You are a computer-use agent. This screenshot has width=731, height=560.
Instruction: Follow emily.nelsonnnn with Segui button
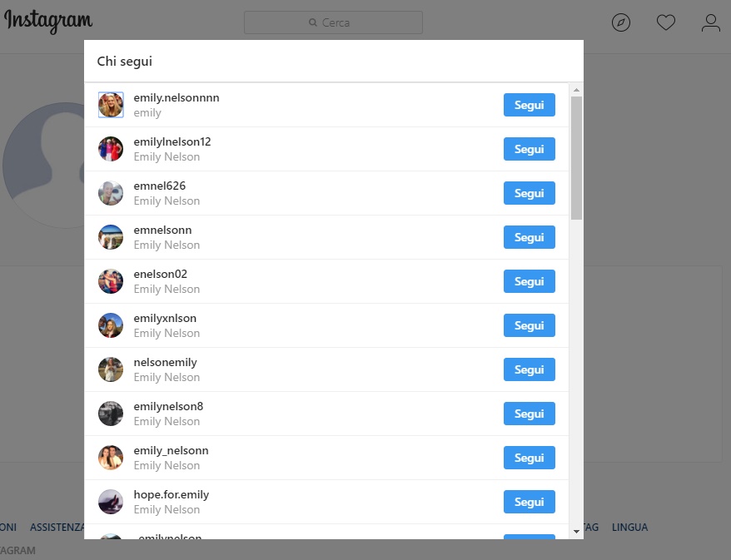click(x=530, y=105)
